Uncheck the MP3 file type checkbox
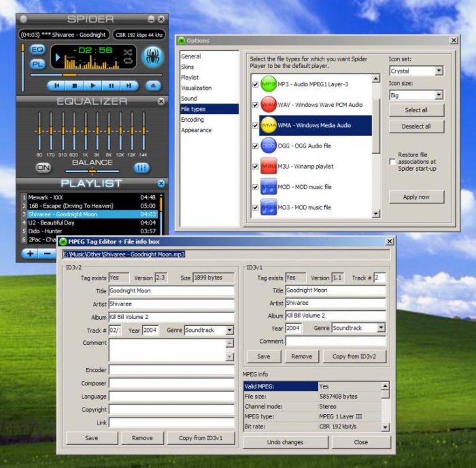The width and height of the screenshot is (476, 468). (x=255, y=84)
